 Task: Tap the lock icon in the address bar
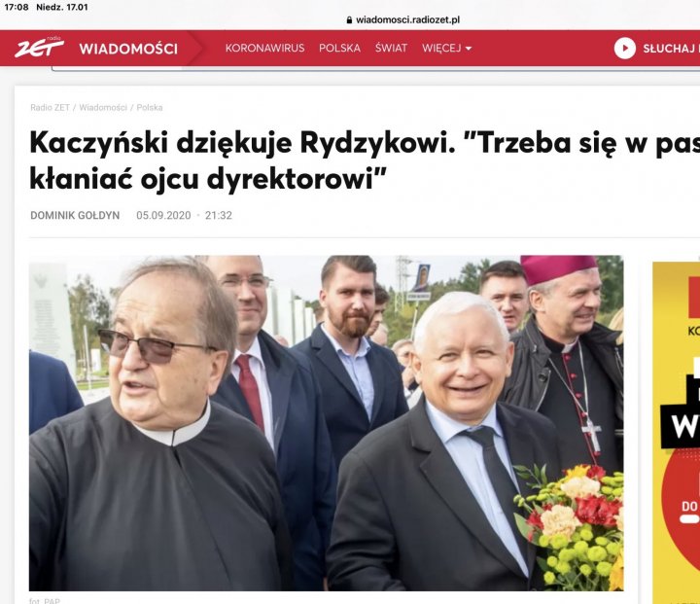pos(349,20)
